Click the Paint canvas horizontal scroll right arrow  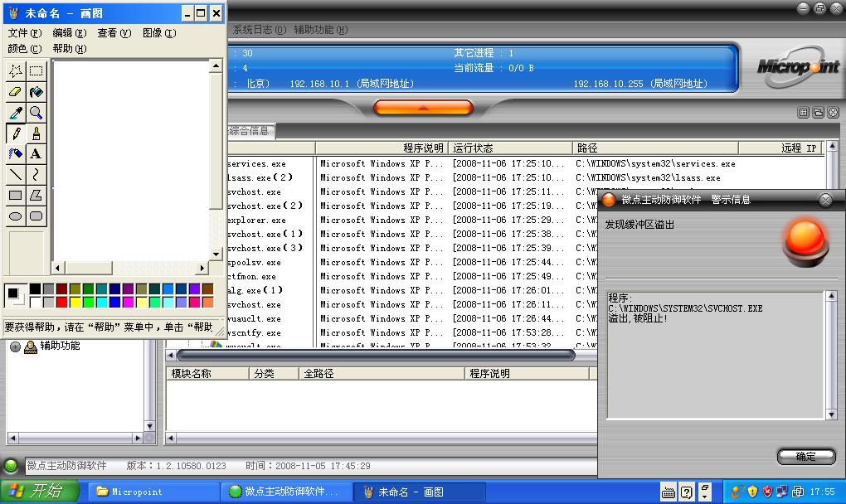[x=202, y=268]
